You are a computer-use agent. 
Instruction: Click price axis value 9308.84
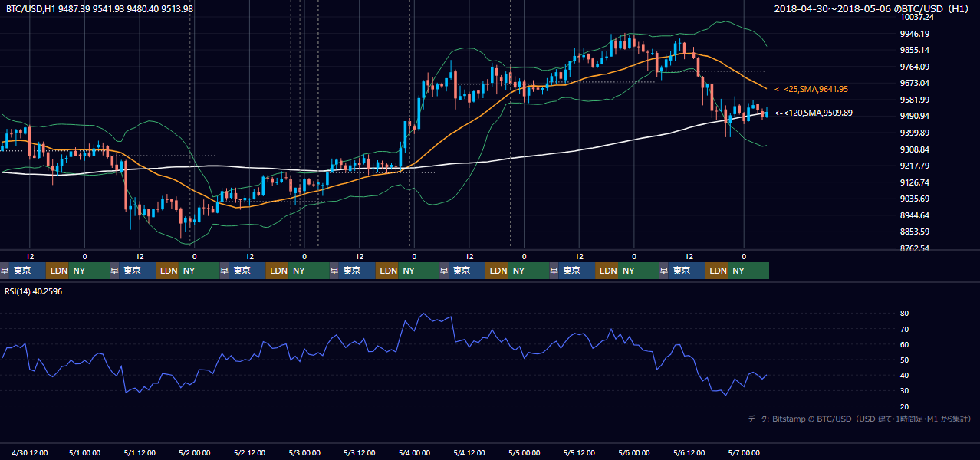click(x=915, y=149)
